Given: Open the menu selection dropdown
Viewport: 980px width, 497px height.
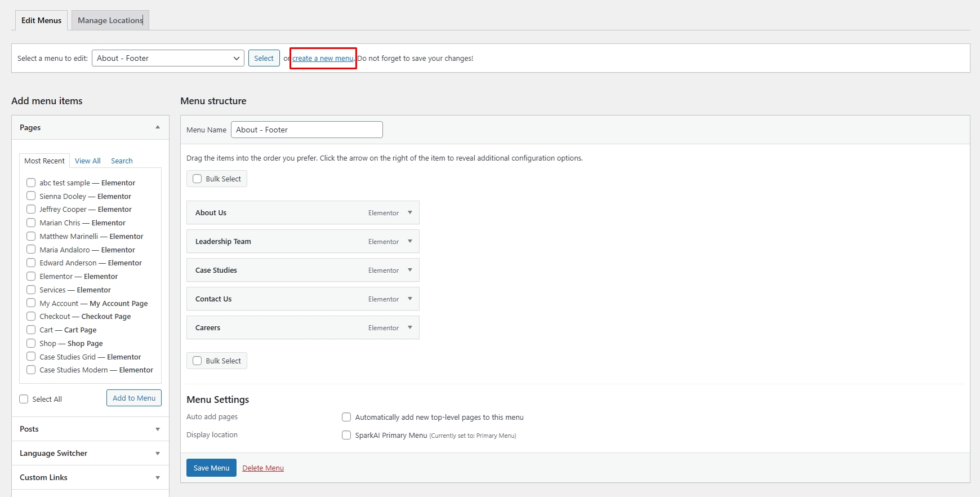Looking at the screenshot, I should pos(168,58).
